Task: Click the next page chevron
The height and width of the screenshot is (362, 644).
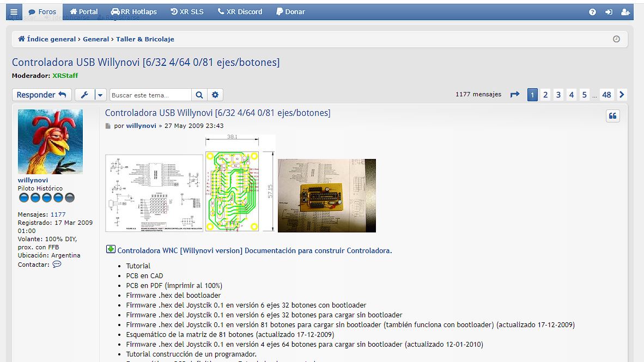Action: 622,95
